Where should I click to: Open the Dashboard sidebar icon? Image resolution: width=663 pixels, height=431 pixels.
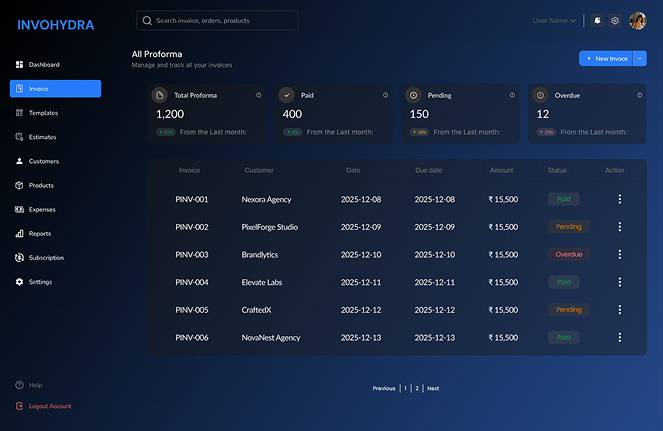19,64
